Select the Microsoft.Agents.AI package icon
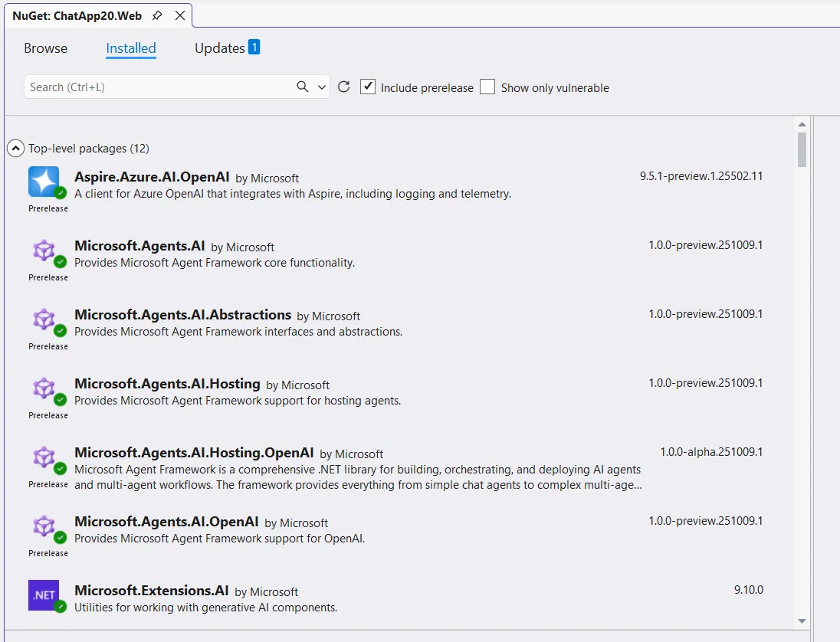 (x=44, y=251)
